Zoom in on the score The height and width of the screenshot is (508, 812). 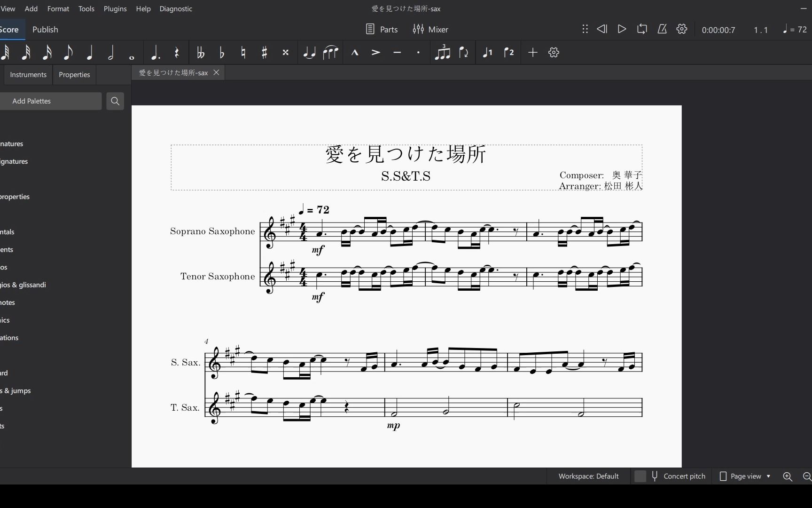788,476
